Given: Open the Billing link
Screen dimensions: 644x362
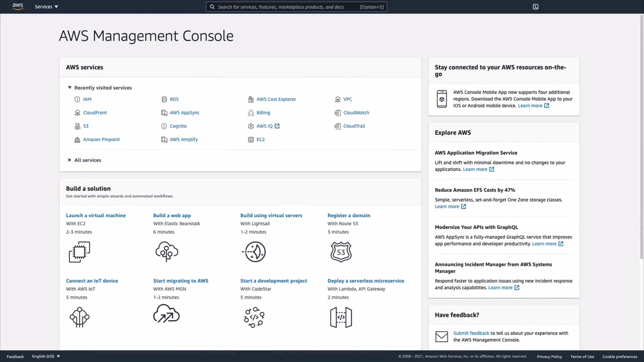Looking at the screenshot, I should pos(263,113).
